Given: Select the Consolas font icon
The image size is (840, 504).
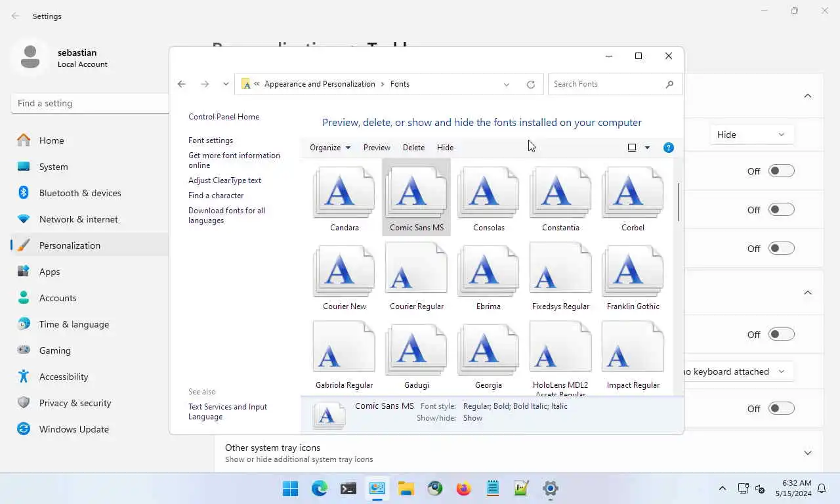Looking at the screenshot, I should point(488,192).
